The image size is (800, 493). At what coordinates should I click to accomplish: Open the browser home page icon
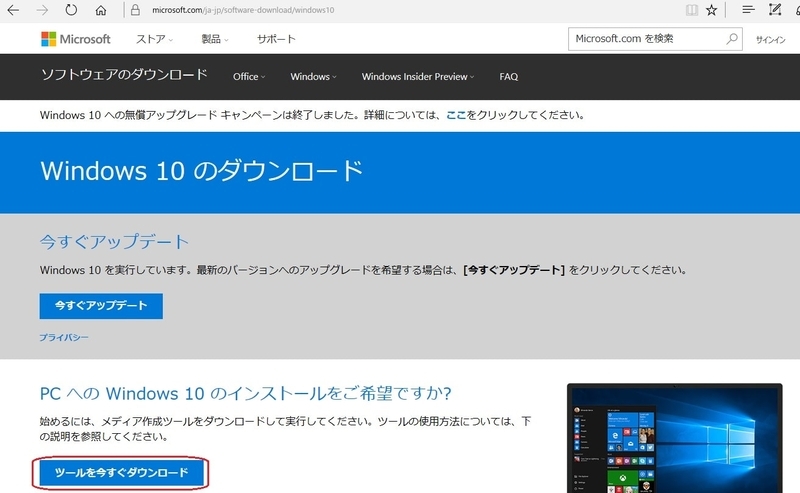pyautogui.click(x=101, y=10)
